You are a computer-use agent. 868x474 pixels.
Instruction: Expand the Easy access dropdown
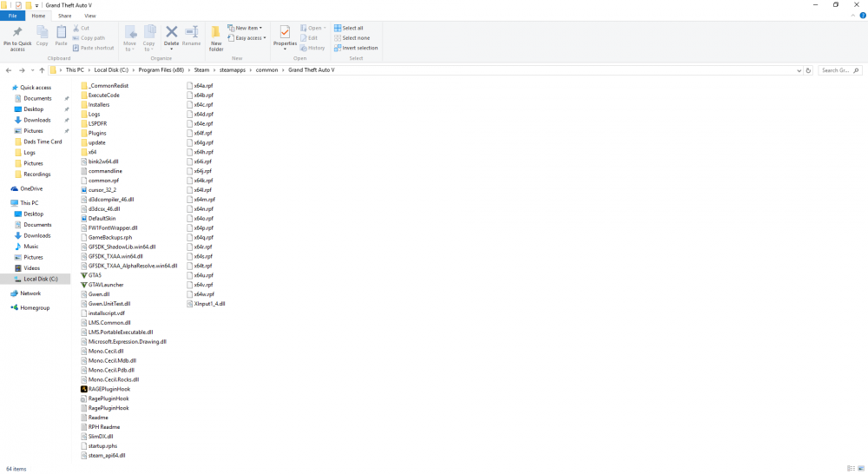(x=247, y=38)
